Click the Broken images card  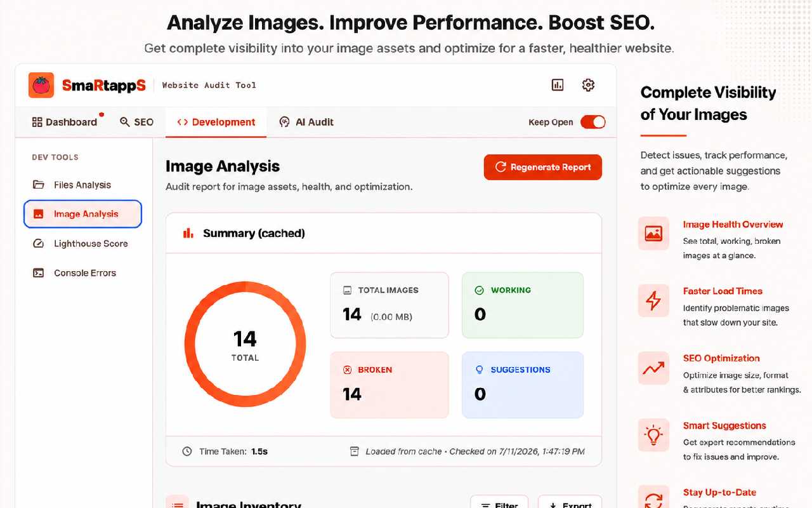coord(390,385)
